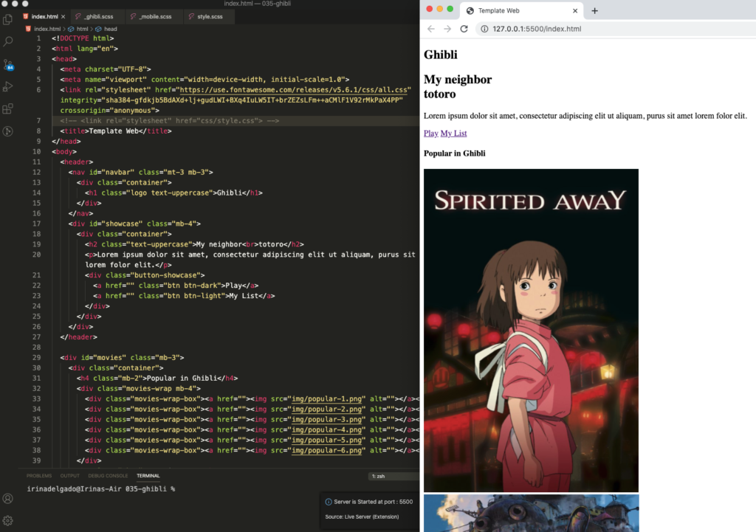Click line number 28 in the editor gutter
This screenshot has width=756, height=532.
37,348
